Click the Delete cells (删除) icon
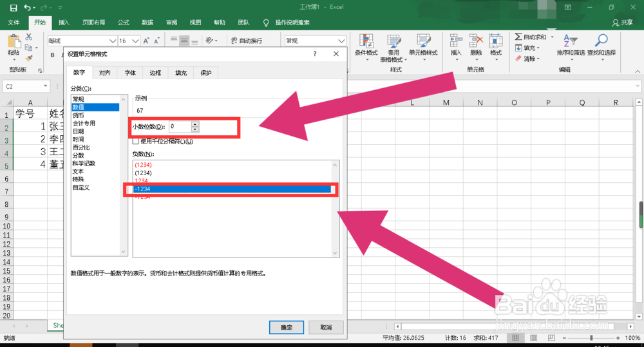 476,41
